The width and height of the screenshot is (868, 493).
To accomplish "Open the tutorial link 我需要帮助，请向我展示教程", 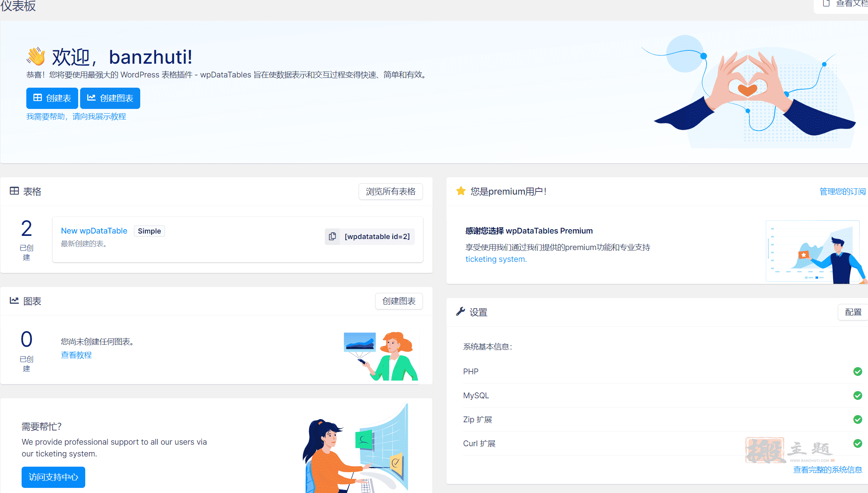I will tap(76, 117).
